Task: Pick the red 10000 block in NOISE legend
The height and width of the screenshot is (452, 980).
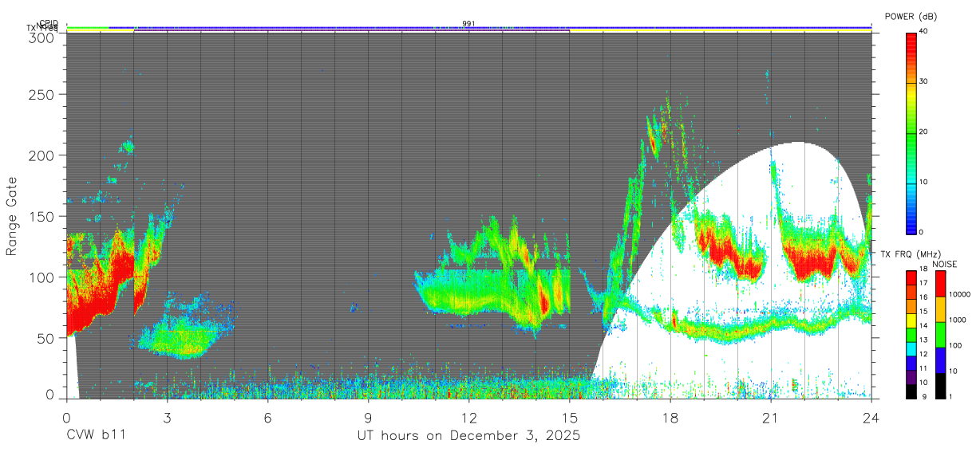Action: tap(941, 283)
